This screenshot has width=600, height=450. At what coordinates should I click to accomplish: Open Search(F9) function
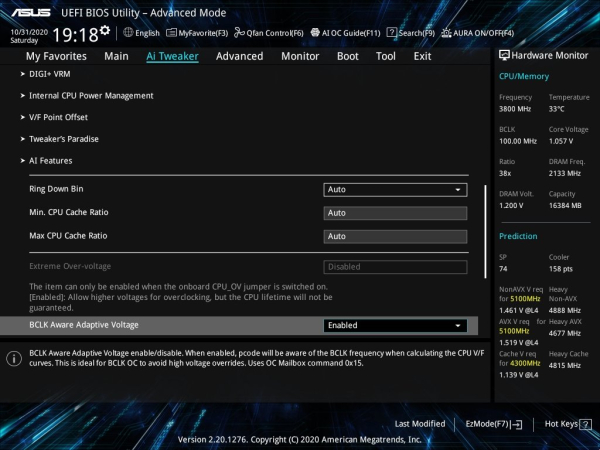point(417,33)
